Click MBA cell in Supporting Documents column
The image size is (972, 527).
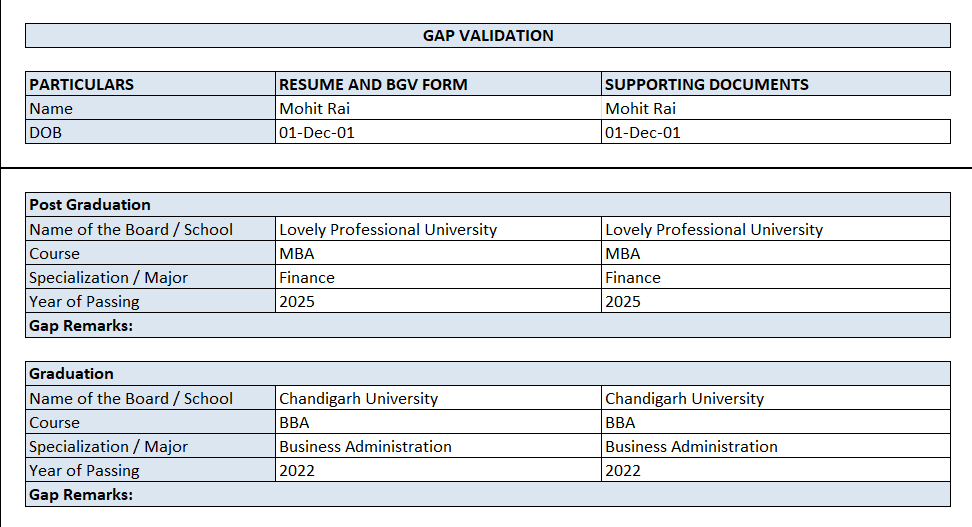775,254
